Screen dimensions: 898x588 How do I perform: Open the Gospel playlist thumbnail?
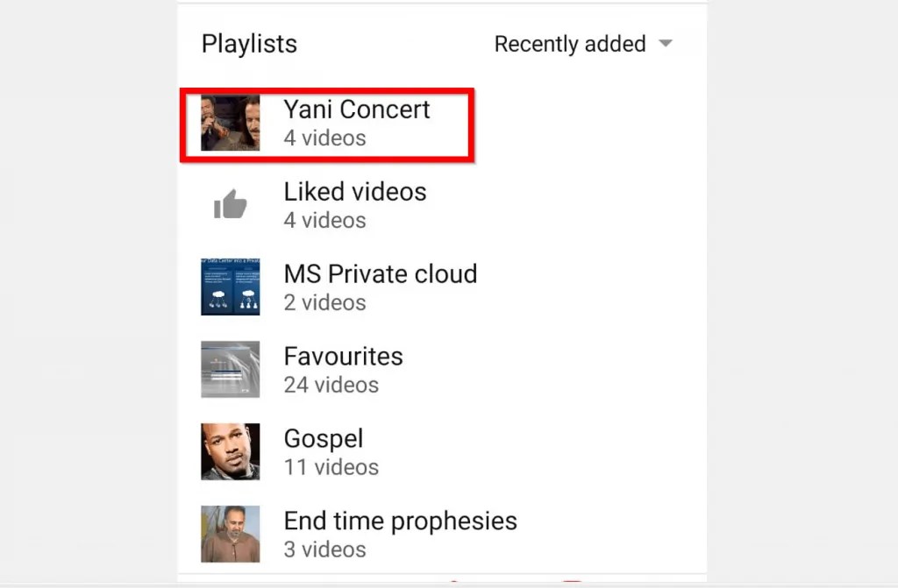pyautogui.click(x=230, y=451)
